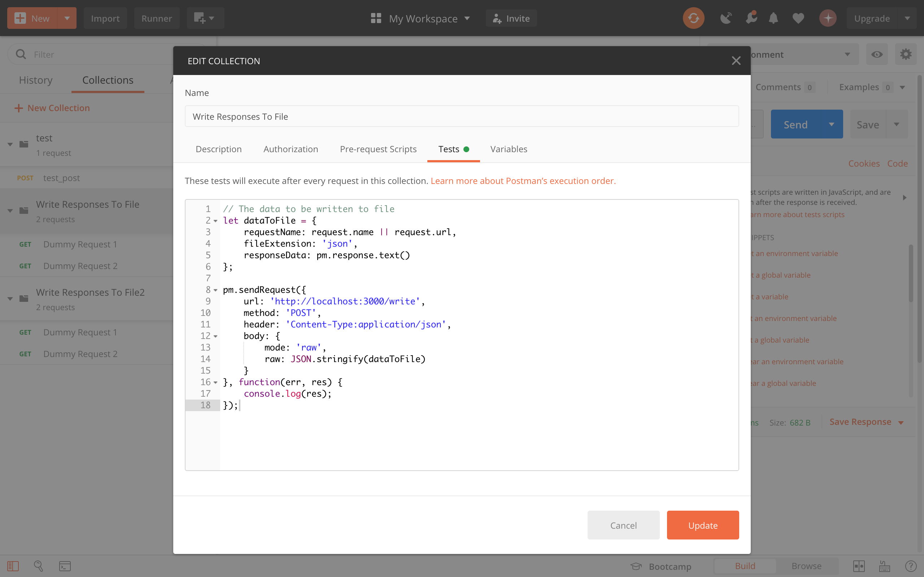
Task: Click the collection Name input field
Action: tap(462, 116)
